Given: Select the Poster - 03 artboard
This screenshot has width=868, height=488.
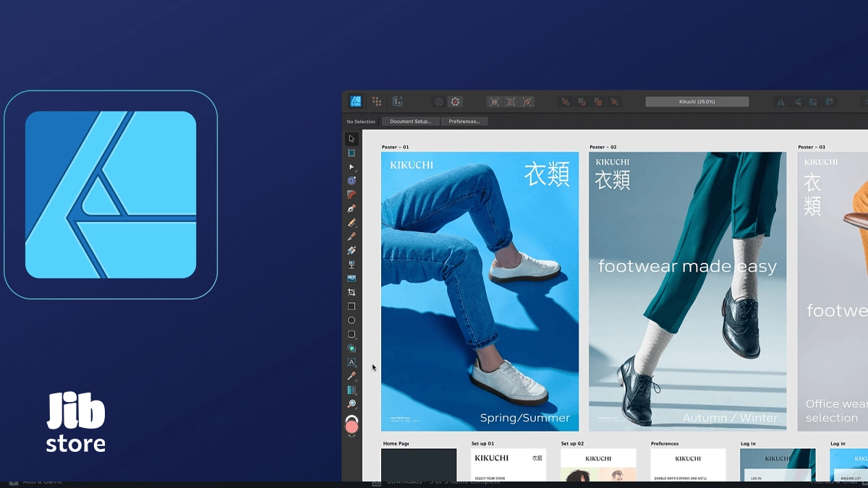Looking at the screenshot, I should (833, 291).
